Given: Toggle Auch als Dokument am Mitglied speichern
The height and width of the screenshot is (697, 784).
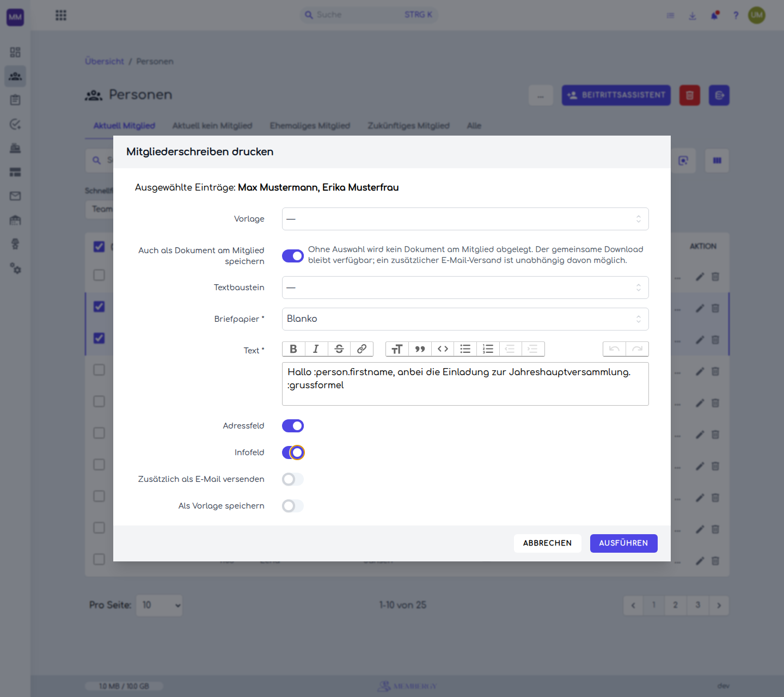Looking at the screenshot, I should 293,256.
